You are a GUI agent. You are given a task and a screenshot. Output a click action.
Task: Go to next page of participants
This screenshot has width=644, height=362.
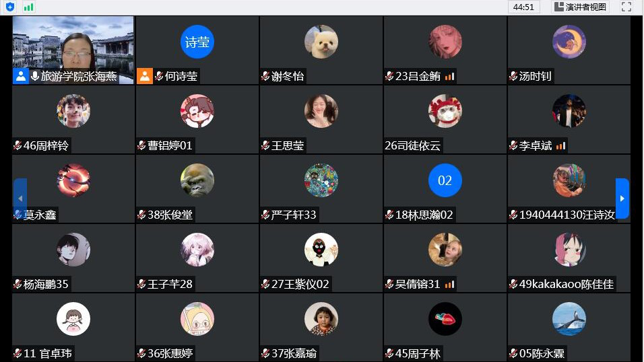tap(622, 198)
